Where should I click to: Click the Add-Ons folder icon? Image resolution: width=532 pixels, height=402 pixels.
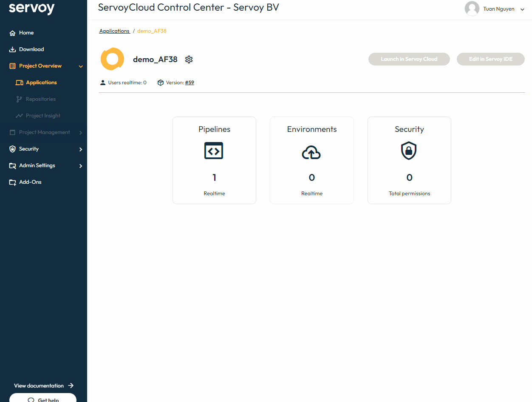12,182
